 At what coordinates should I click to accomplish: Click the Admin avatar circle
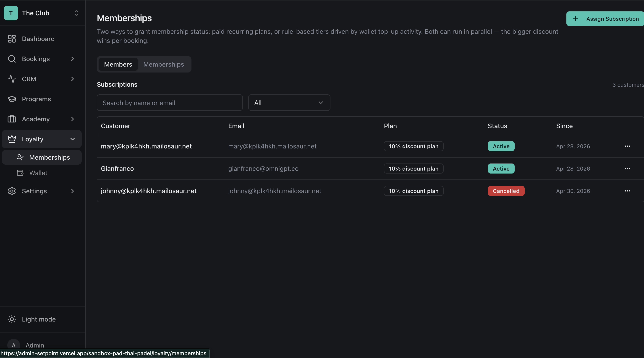(x=13, y=345)
